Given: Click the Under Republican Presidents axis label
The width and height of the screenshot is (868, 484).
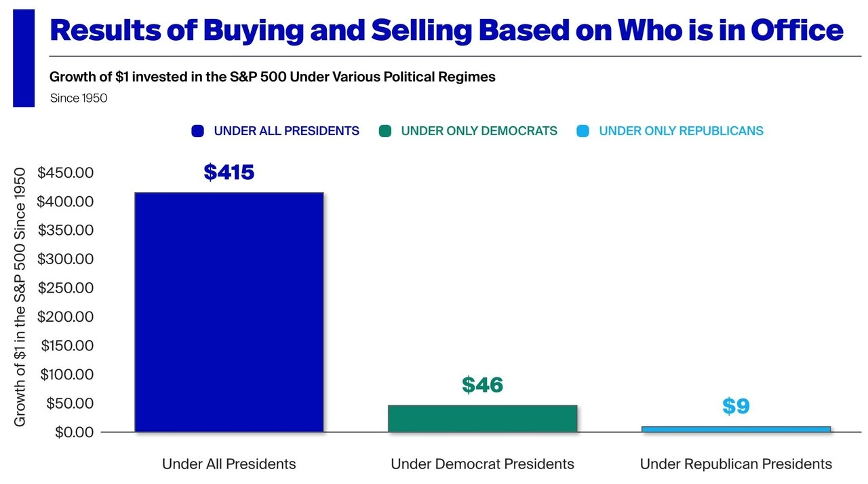Looking at the screenshot, I should coord(736,464).
